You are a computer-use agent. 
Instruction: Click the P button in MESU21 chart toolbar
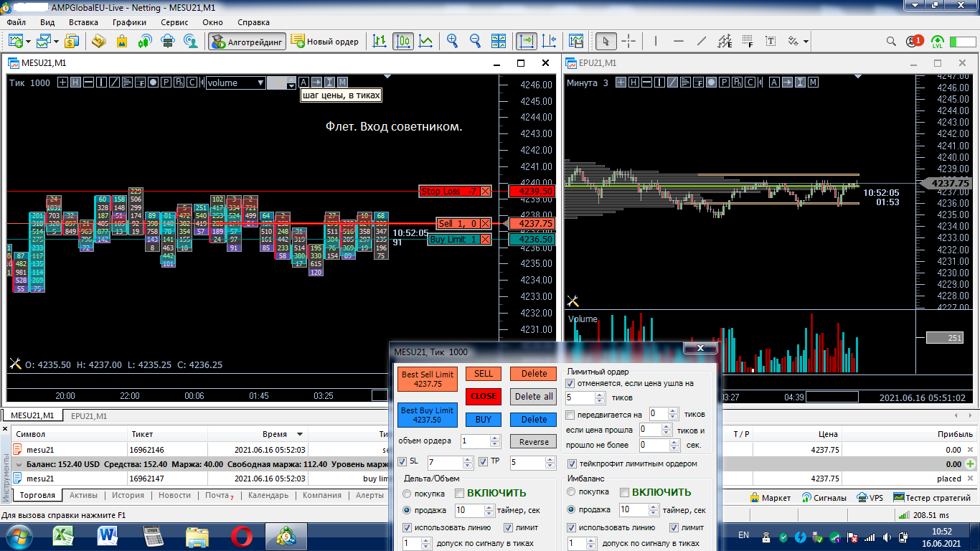click(166, 83)
